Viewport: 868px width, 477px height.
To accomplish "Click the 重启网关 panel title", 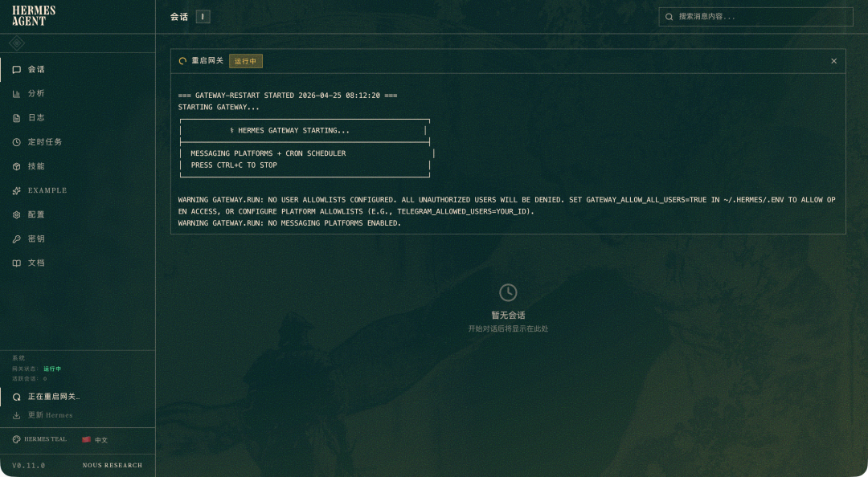I will 207,61.
